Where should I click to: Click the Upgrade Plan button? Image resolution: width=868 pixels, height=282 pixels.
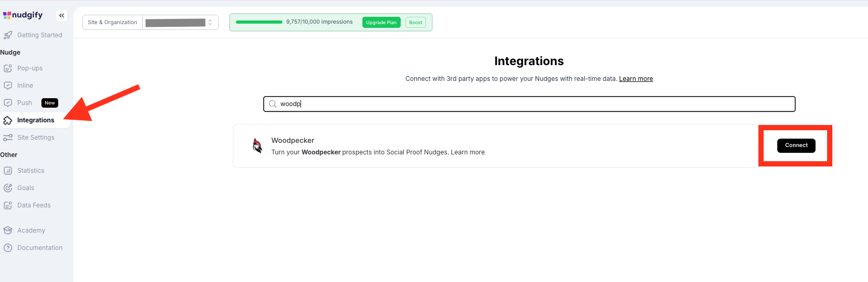[x=381, y=23]
